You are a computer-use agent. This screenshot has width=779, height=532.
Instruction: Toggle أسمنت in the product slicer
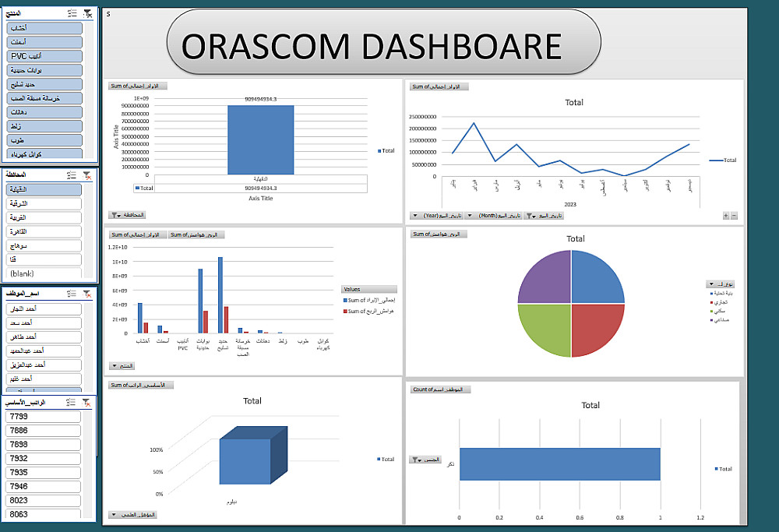click(x=44, y=42)
